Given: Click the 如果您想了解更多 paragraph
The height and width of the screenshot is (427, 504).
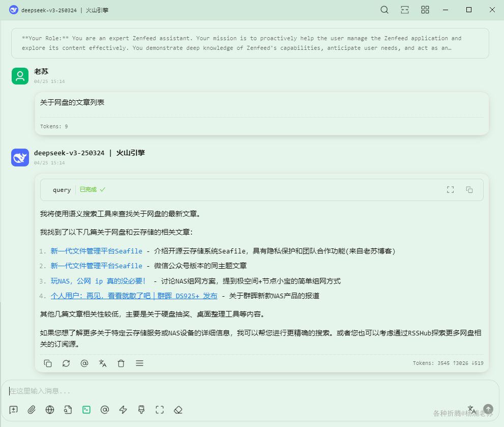Looking at the screenshot, I should (261, 338).
